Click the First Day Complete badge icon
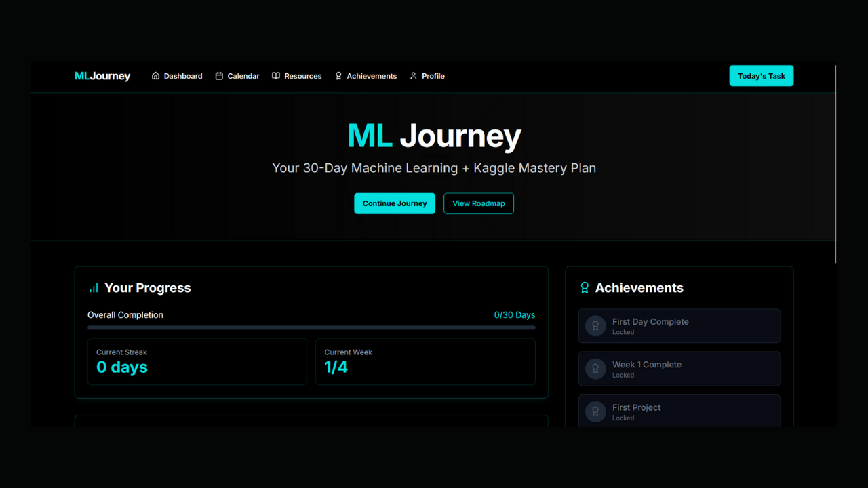Screen dimensions: 868x488 [595, 326]
